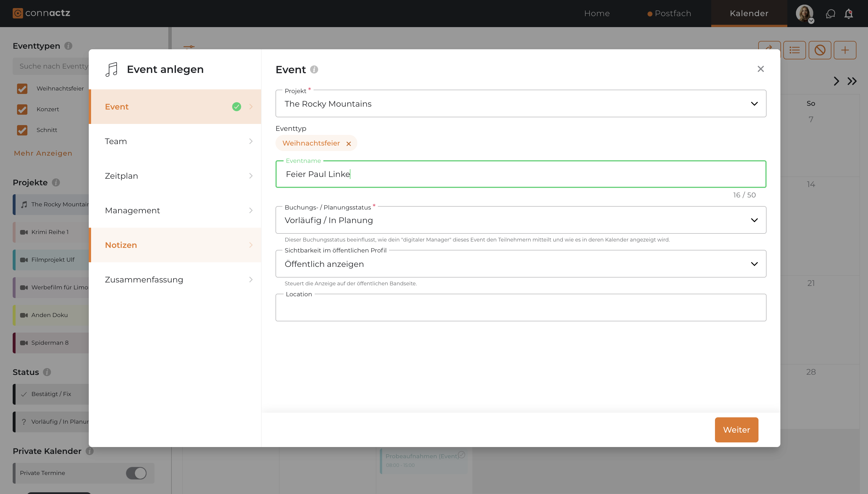Open the Projekt dropdown
This screenshot has height=494, width=868.
coord(520,104)
